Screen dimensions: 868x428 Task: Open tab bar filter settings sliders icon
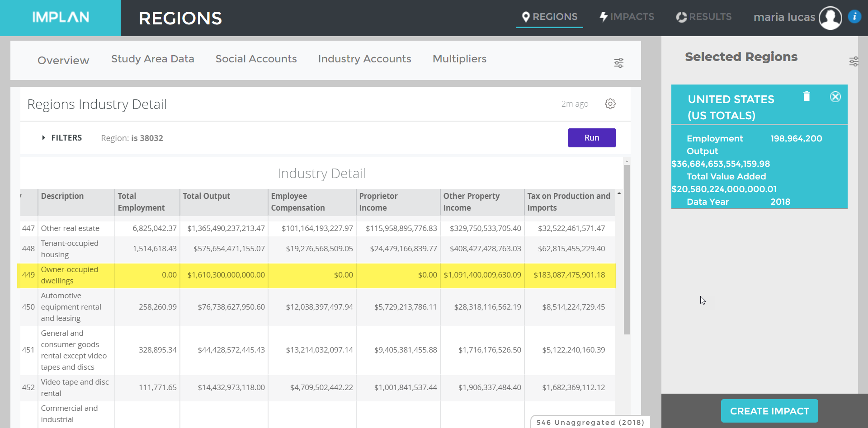(x=619, y=63)
